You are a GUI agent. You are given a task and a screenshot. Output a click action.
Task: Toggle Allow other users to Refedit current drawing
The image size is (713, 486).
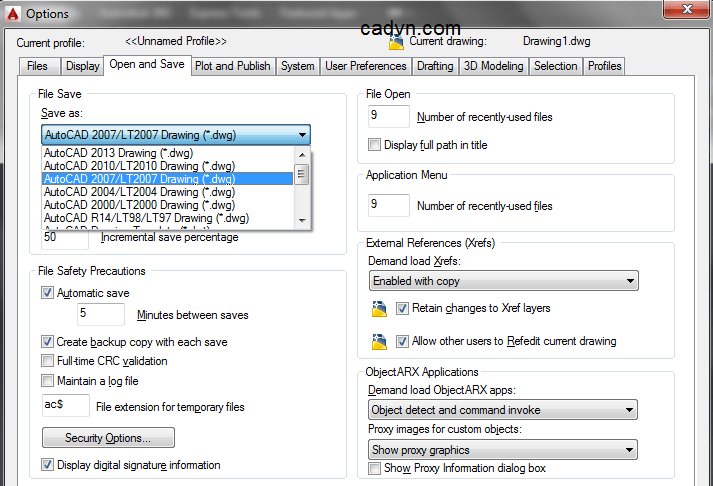click(x=402, y=341)
